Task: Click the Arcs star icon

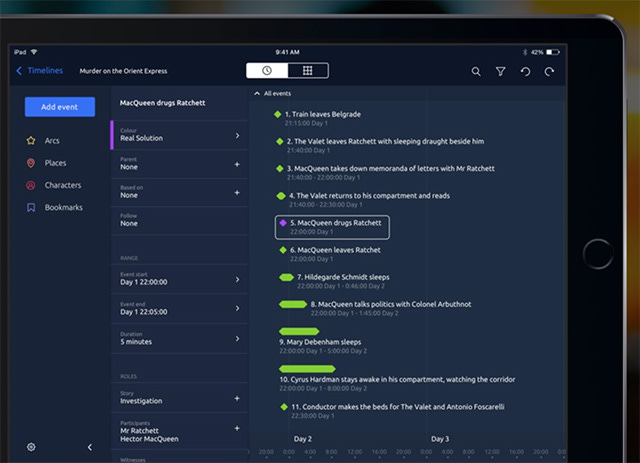Action: (x=31, y=140)
